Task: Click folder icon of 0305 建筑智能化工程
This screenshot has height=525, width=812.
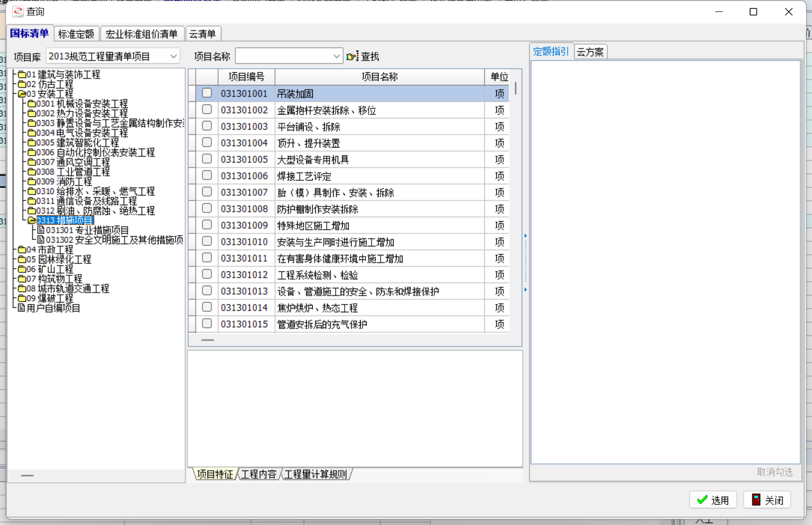Action: (31, 143)
